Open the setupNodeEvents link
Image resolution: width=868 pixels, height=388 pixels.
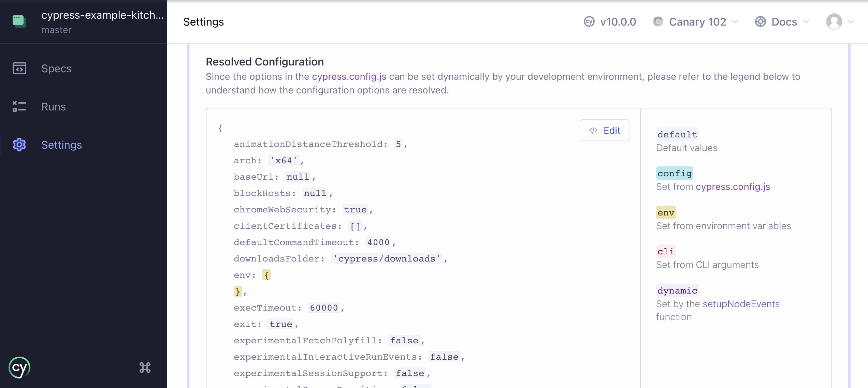pyautogui.click(x=741, y=304)
